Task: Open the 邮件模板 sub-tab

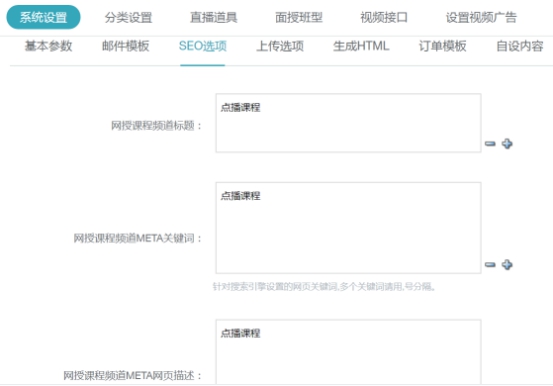Action: click(126, 46)
